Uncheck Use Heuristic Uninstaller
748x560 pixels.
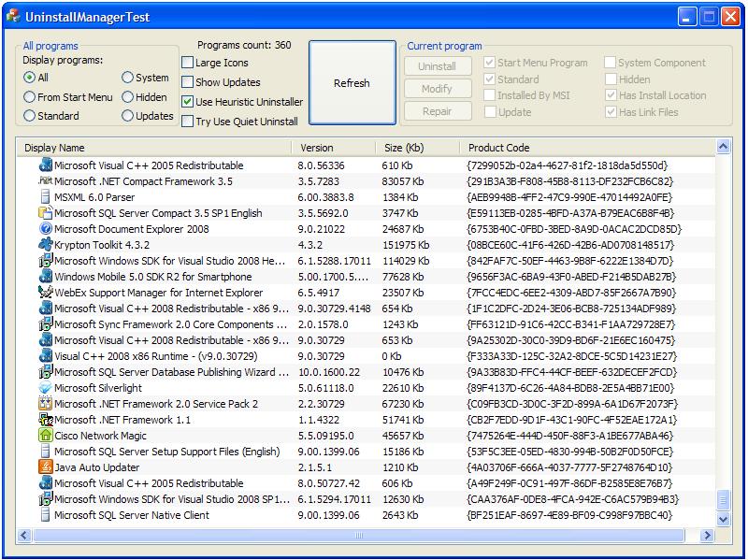188,102
